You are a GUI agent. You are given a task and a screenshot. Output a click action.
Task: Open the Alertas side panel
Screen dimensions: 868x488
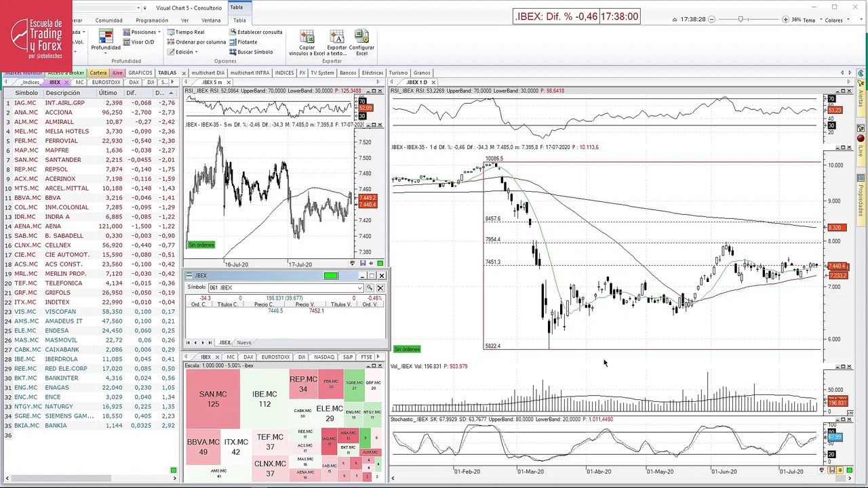click(x=861, y=99)
